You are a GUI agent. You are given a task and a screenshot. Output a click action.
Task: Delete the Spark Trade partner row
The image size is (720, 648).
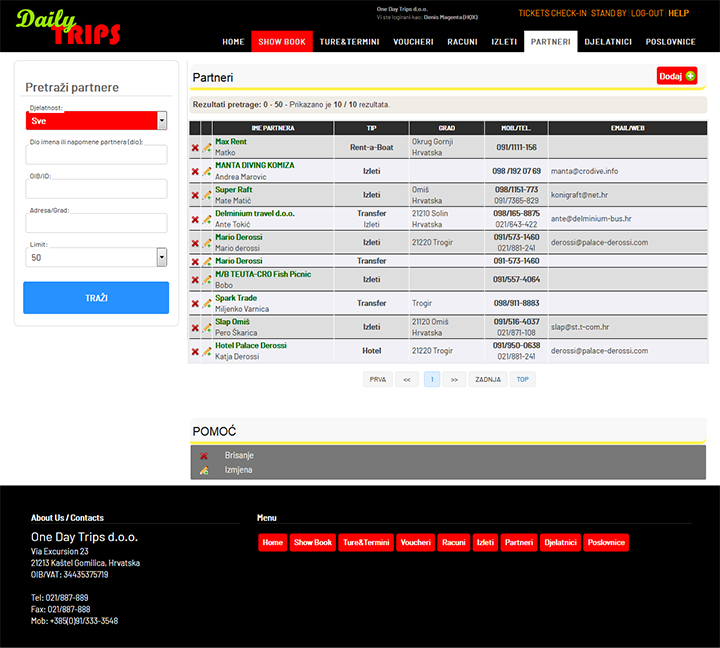coord(195,303)
